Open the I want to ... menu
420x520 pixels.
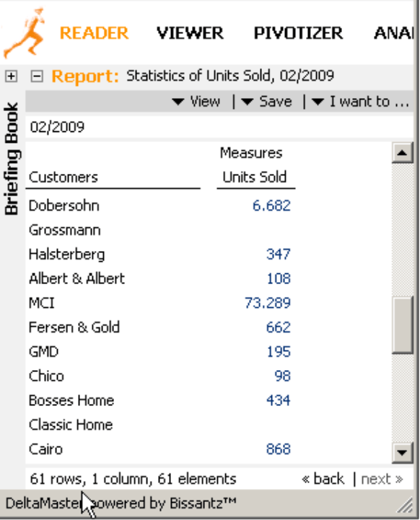[x=360, y=102]
